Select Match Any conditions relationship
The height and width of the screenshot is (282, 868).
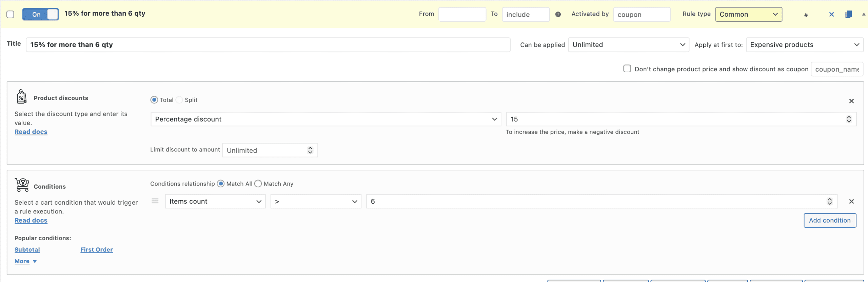(258, 184)
